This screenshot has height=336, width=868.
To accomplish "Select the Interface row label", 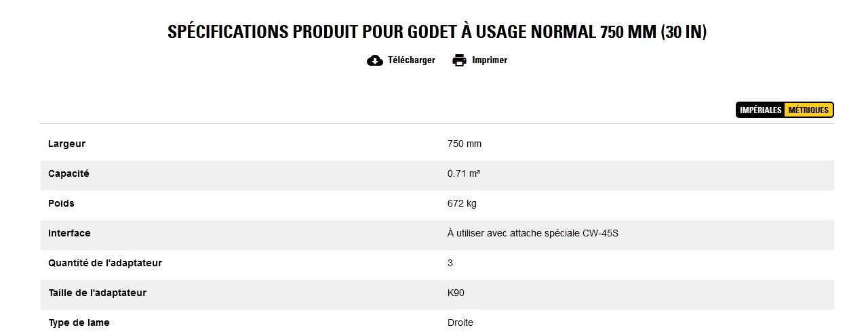I will [x=69, y=233].
